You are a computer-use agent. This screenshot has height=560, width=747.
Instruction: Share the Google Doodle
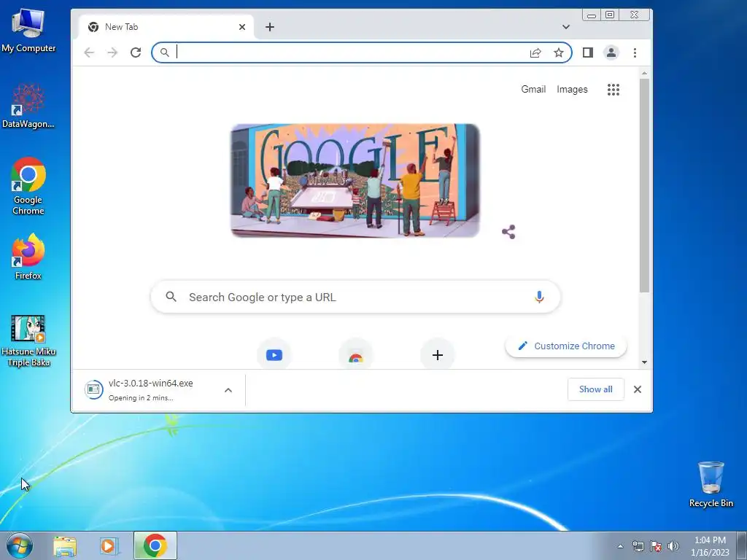(x=508, y=232)
